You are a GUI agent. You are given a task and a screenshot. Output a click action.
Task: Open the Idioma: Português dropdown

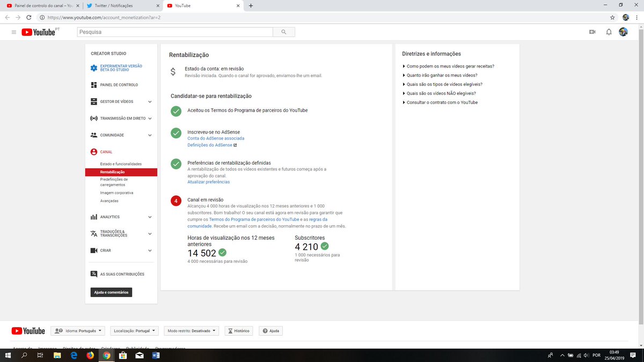point(78,331)
